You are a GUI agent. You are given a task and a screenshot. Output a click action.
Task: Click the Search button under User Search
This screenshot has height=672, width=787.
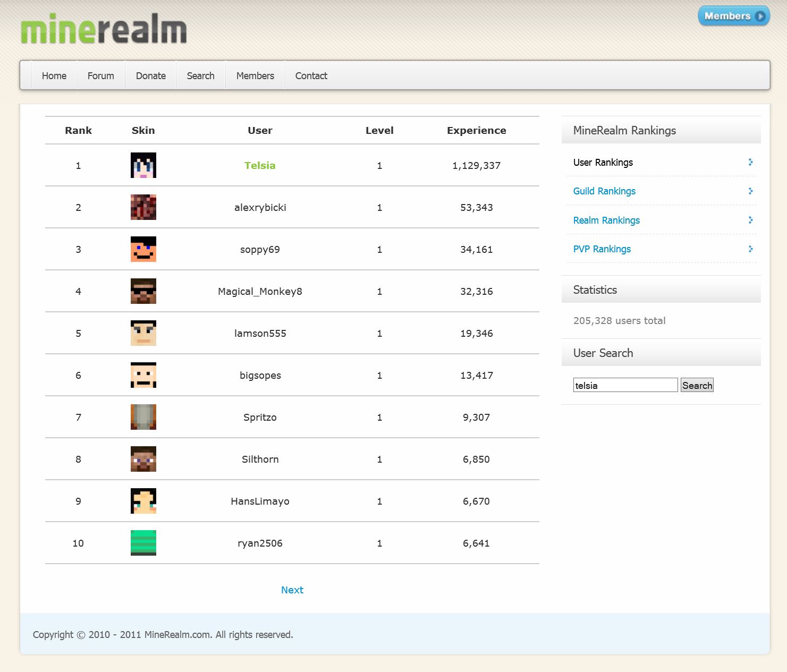(697, 385)
